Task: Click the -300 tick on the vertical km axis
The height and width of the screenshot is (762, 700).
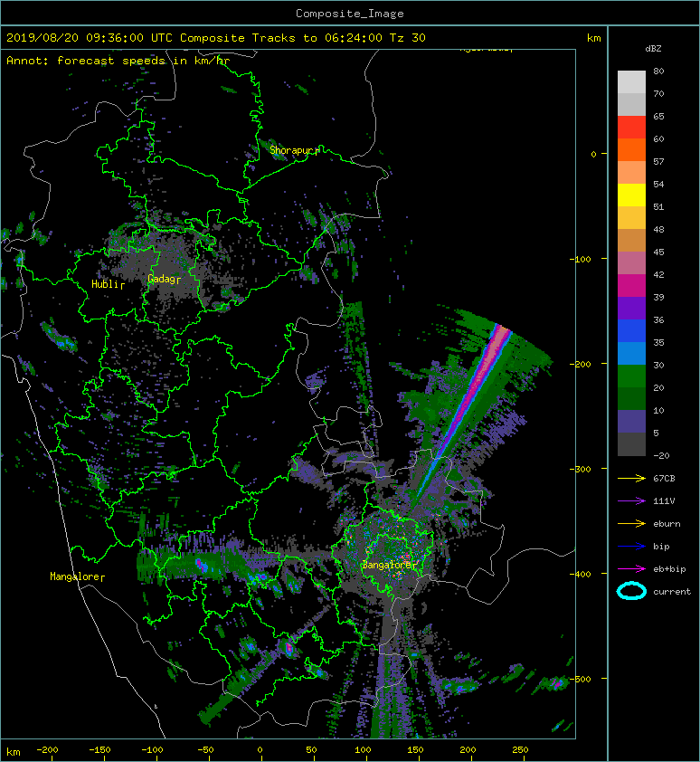Action: (x=581, y=469)
